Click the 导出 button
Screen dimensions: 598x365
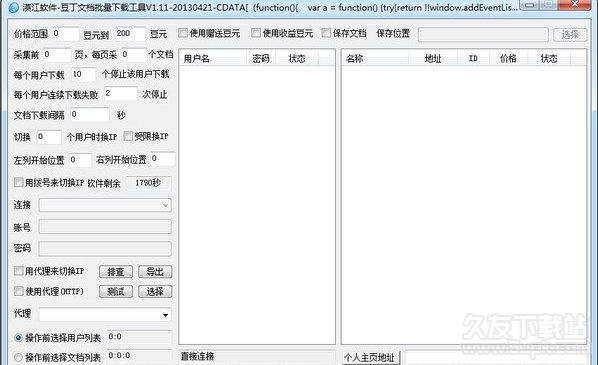tap(155, 272)
